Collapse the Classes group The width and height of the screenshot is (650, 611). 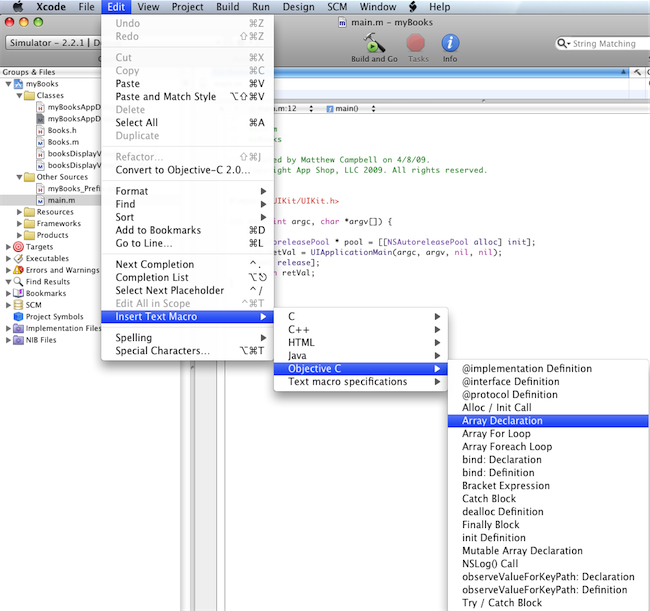[19, 95]
